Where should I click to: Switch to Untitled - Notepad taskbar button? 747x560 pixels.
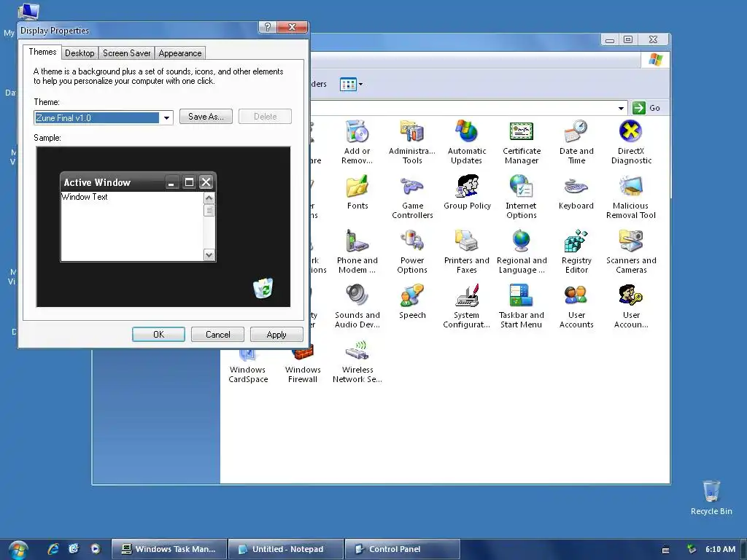(x=286, y=549)
